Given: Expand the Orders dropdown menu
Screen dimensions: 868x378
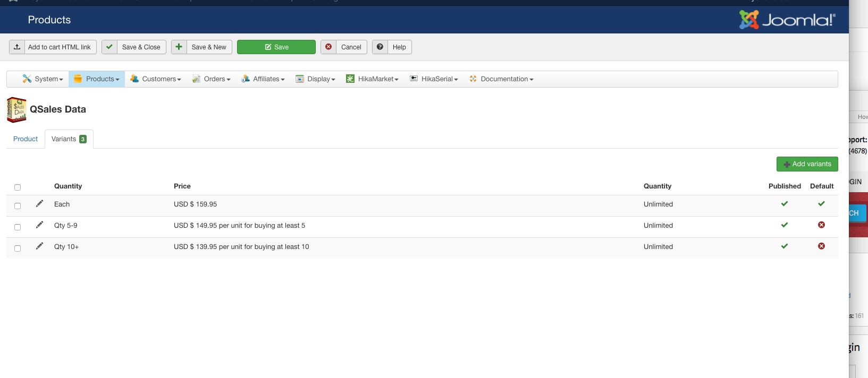Looking at the screenshot, I should (212, 79).
